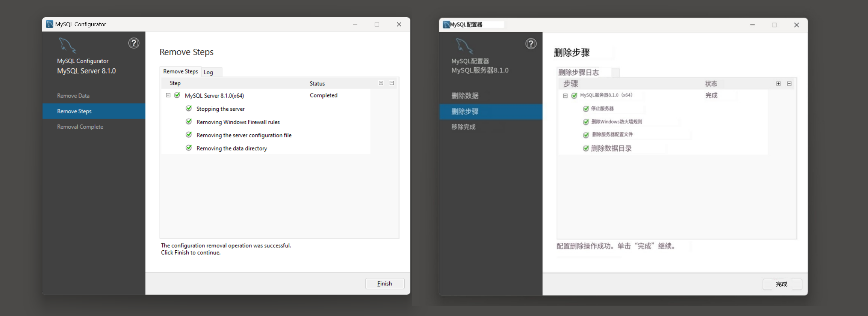Click green check beside Removing the server configuration file

pyautogui.click(x=189, y=135)
